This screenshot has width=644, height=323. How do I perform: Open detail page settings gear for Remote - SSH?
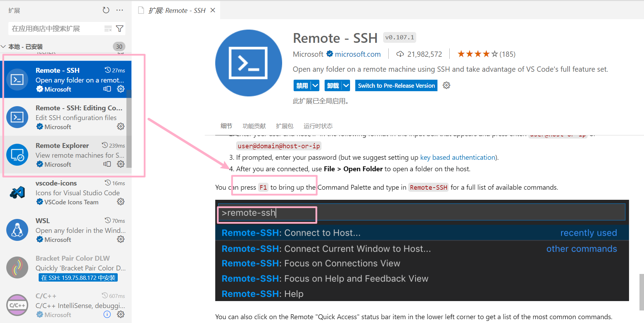[447, 85]
